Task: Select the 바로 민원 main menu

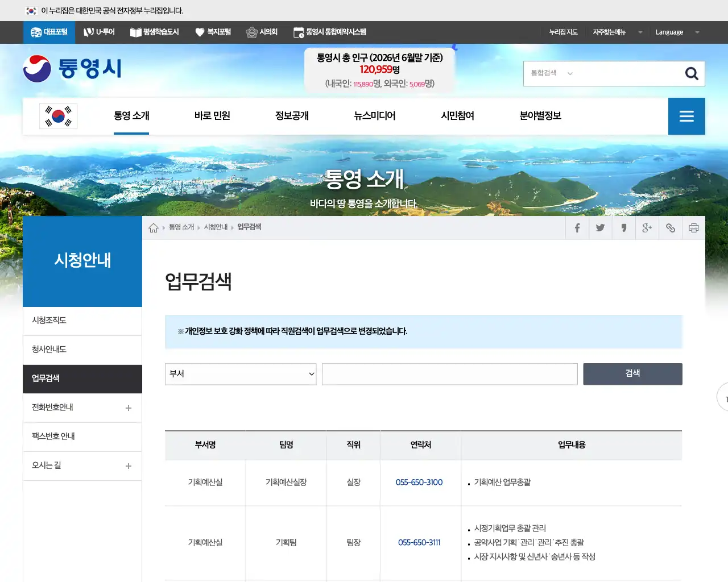Action: (x=212, y=116)
